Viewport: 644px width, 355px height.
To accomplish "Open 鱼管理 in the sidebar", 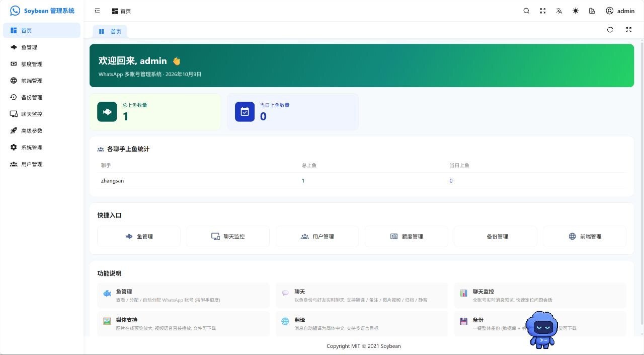I will click(42, 47).
